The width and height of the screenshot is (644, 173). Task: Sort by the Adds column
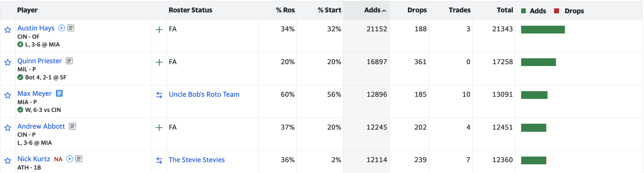coord(375,10)
